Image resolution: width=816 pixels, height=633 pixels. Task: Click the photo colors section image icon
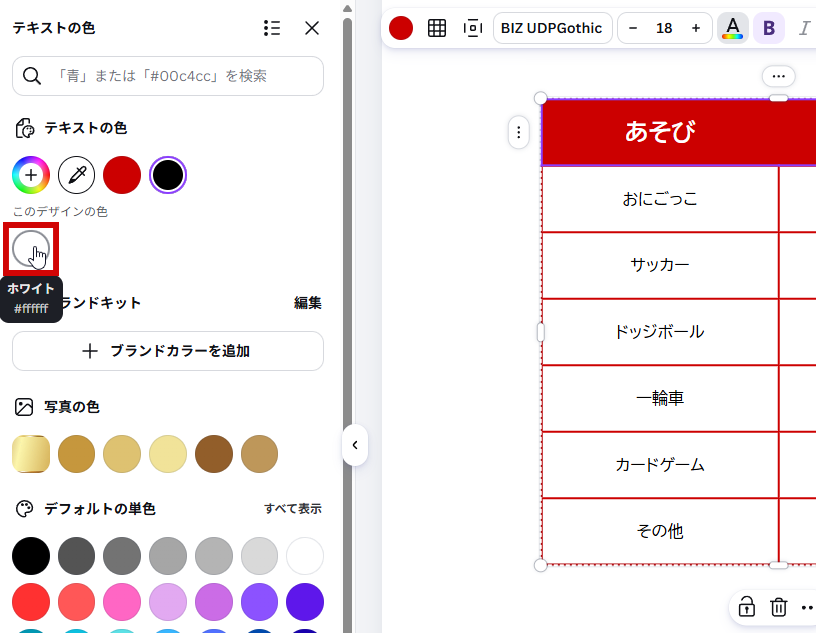24,407
